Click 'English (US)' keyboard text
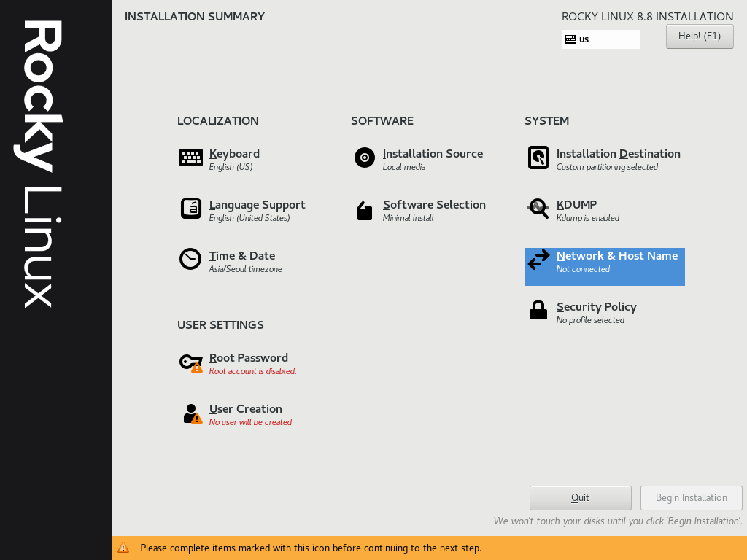The height and width of the screenshot is (560, 747). click(231, 167)
